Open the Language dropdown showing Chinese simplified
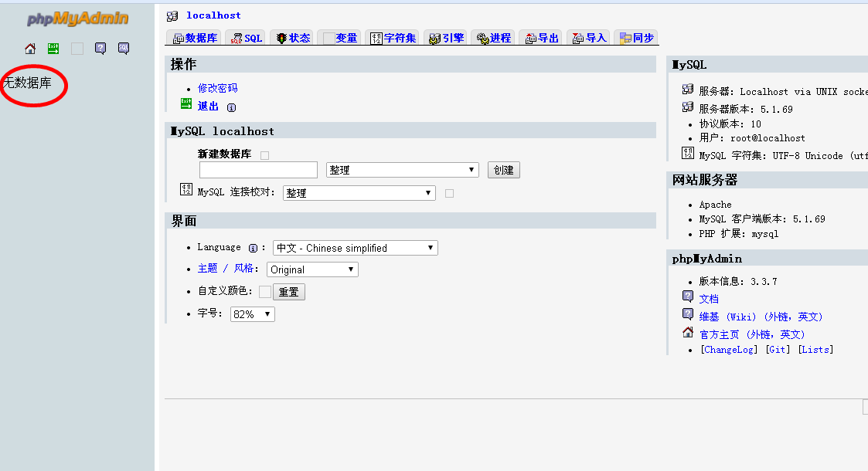This screenshot has width=868, height=471. [355, 248]
